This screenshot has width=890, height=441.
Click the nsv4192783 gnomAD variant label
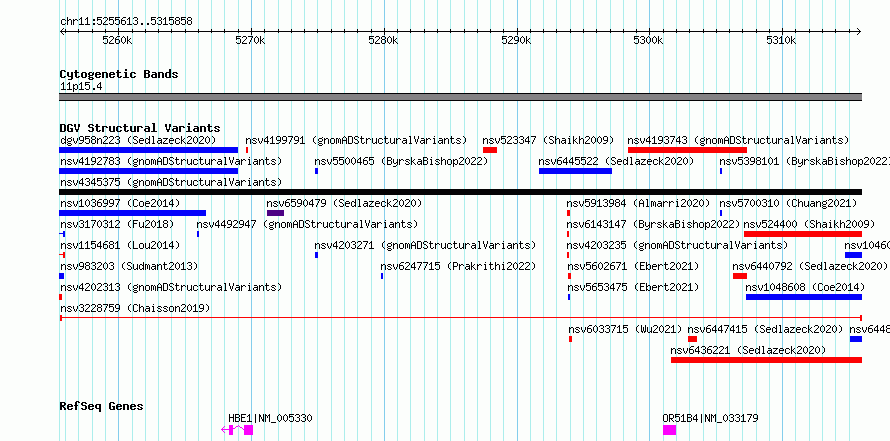point(171,161)
